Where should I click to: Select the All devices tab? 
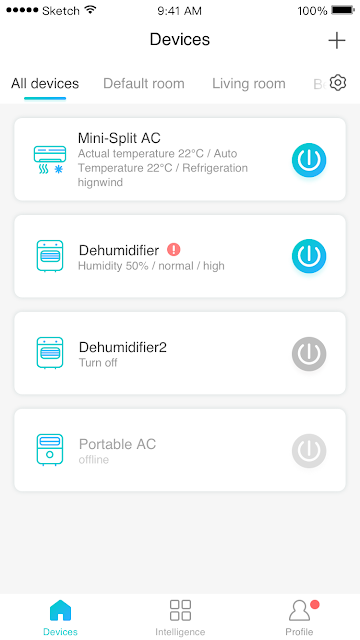point(45,83)
